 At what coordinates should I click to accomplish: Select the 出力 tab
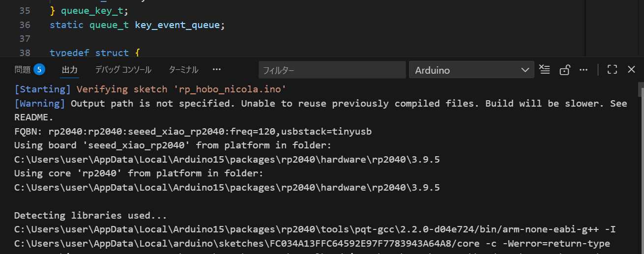(69, 70)
